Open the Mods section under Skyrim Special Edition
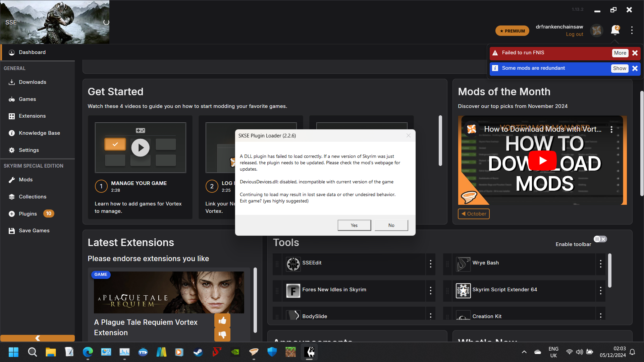 (25, 180)
